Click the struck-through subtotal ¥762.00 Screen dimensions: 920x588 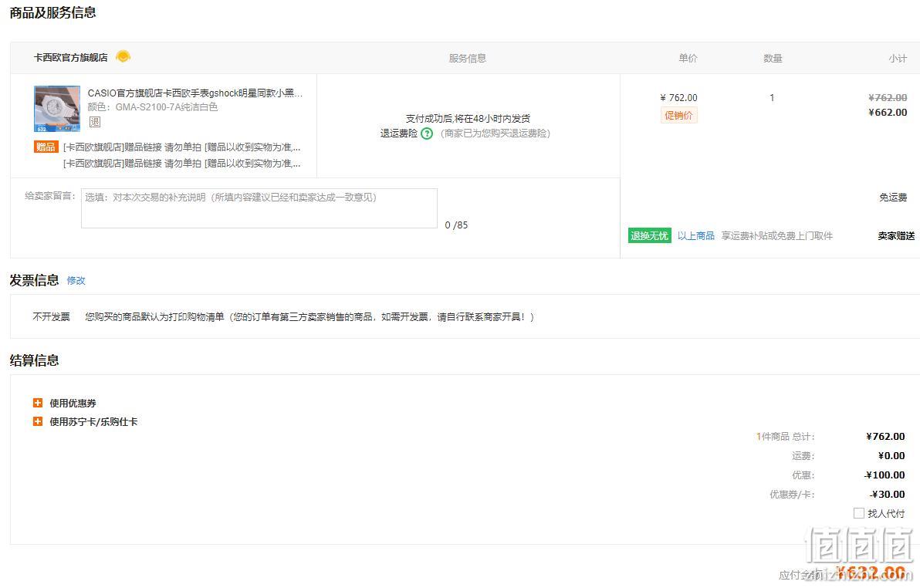pos(888,98)
